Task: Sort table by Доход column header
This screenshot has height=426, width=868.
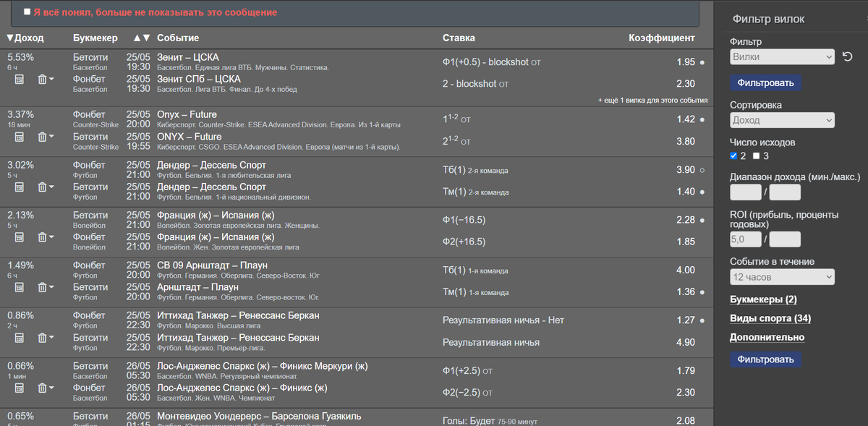Action: [x=25, y=38]
